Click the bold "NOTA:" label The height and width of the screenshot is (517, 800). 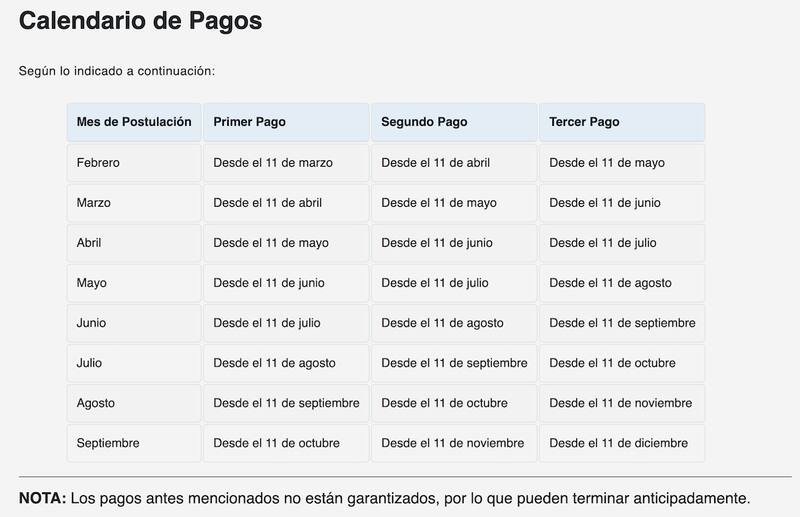click(x=43, y=498)
